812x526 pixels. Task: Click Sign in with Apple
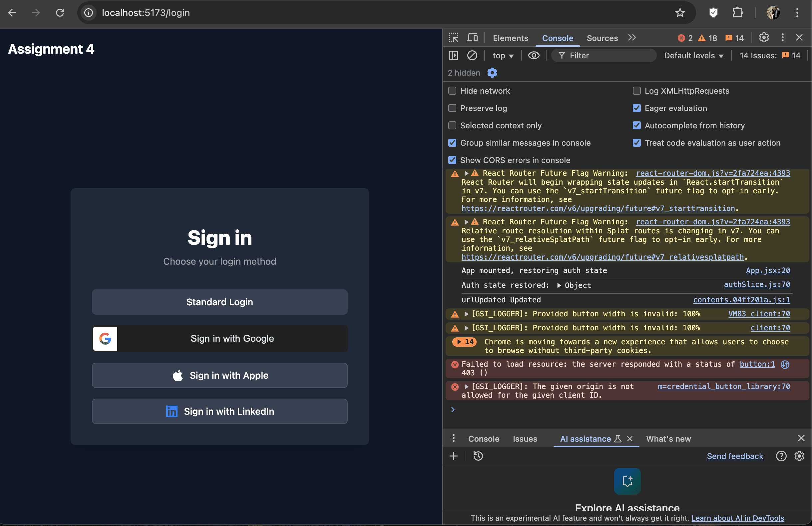coord(220,375)
